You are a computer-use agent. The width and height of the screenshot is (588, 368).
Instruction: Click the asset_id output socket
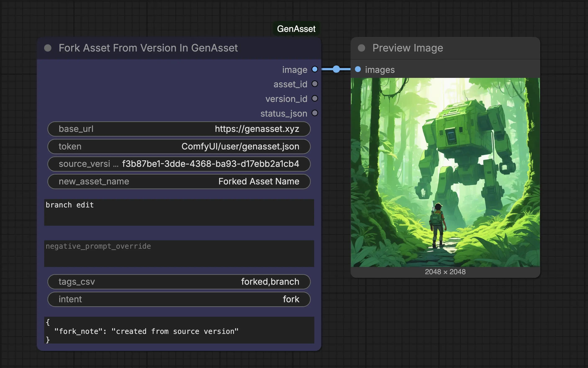pos(315,84)
